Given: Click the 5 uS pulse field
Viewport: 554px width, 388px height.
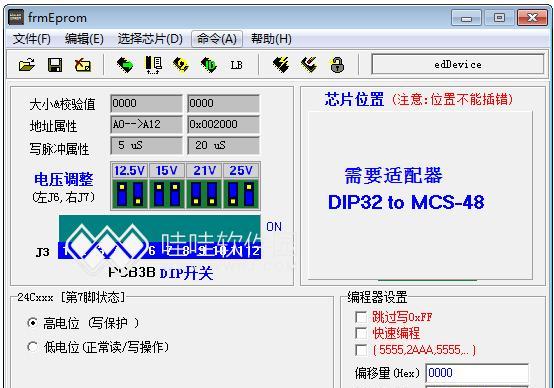Looking at the screenshot, I should click(x=146, y=145).
